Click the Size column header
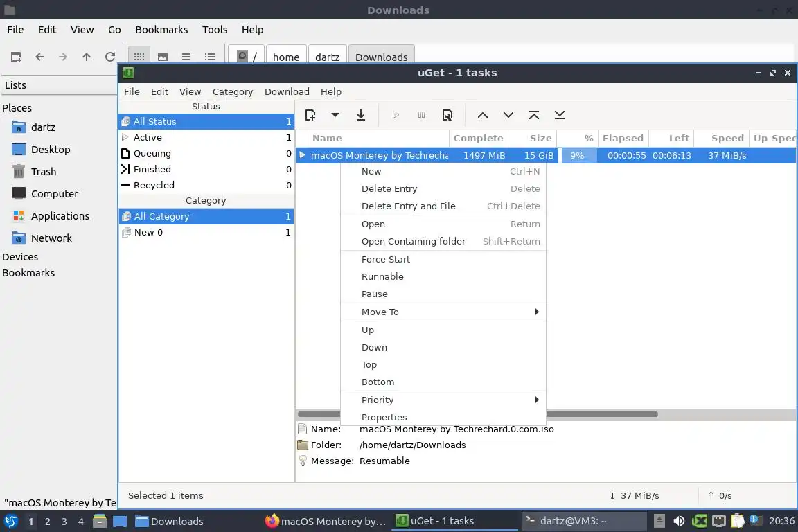Viewport: 798px width, 532px height. click(532, 138)
